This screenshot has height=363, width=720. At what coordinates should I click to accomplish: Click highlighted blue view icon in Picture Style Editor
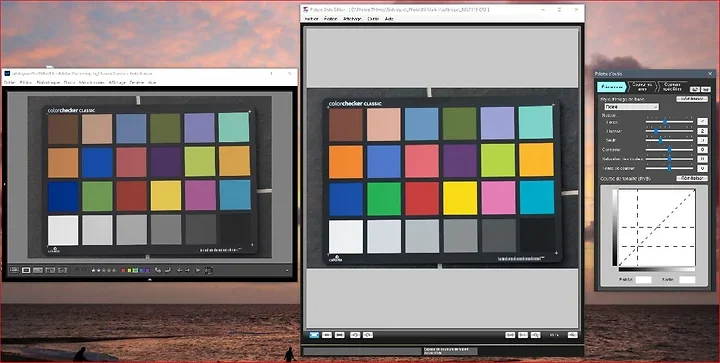(314, 335)
